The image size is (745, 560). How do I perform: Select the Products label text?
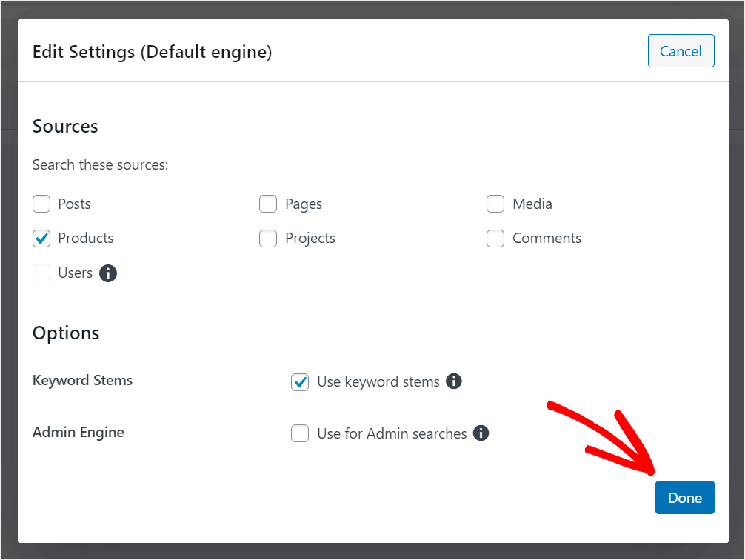point(85,239)
